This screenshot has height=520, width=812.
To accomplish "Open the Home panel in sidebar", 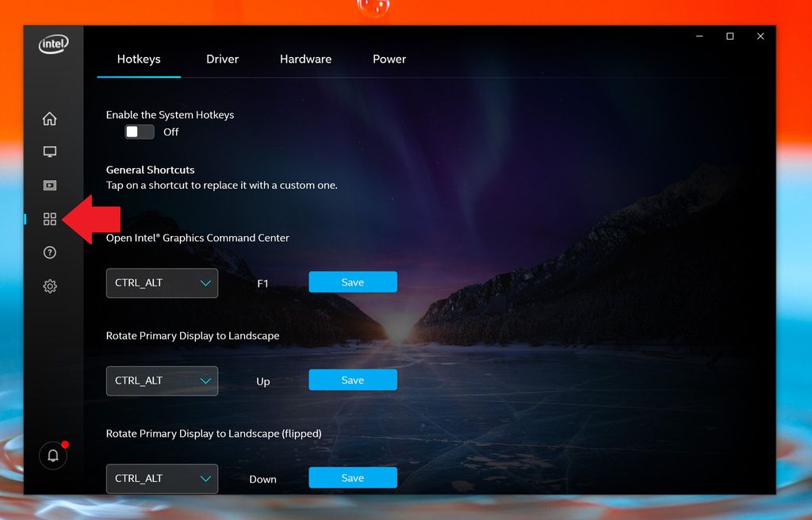I will click(50, 118).
